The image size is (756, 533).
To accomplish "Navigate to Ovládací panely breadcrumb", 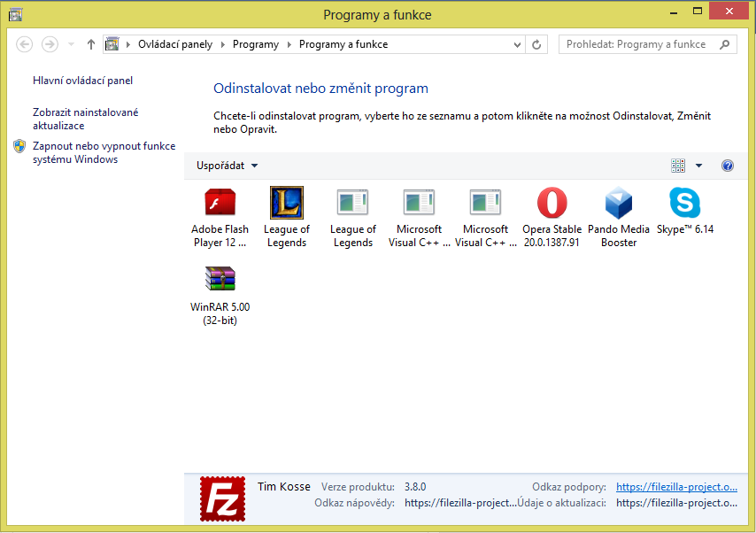I will [175, 44].
